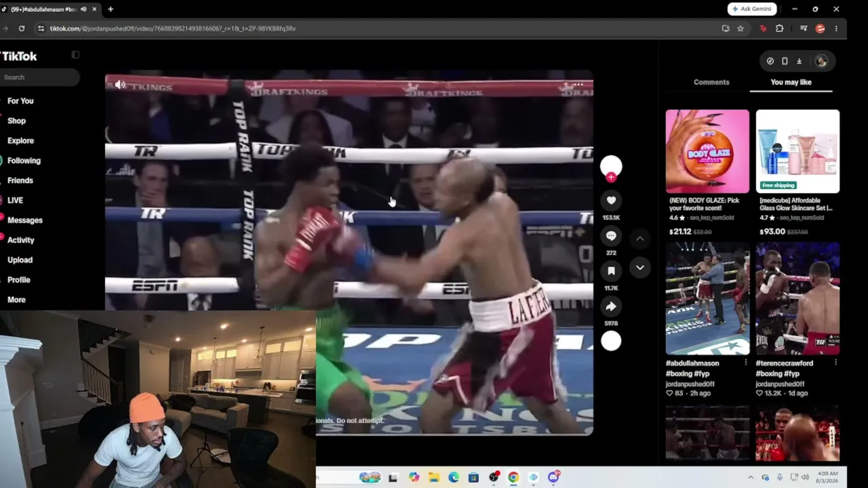Open the video's three-dot more options

coord(578,85)
